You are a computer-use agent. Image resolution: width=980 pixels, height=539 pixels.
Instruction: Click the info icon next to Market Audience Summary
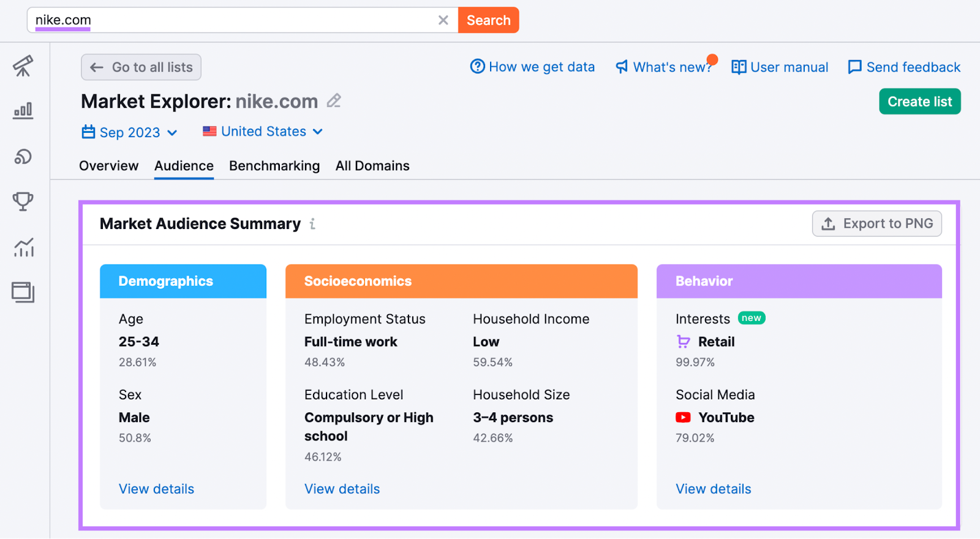(312, 224)
